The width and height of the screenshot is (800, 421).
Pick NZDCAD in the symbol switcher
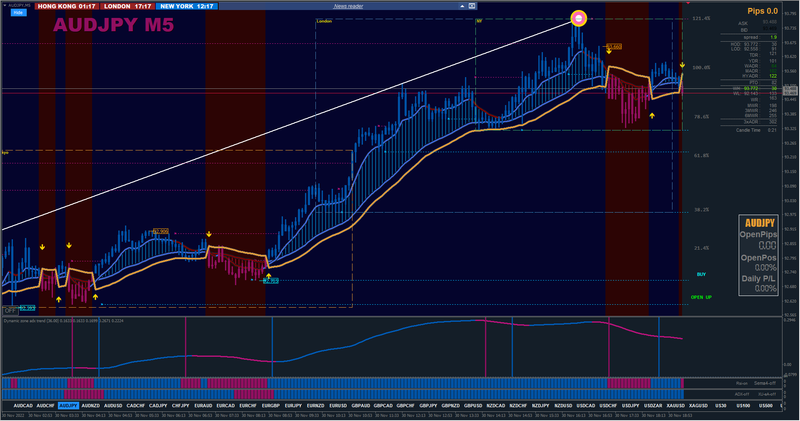coord(495,406)
